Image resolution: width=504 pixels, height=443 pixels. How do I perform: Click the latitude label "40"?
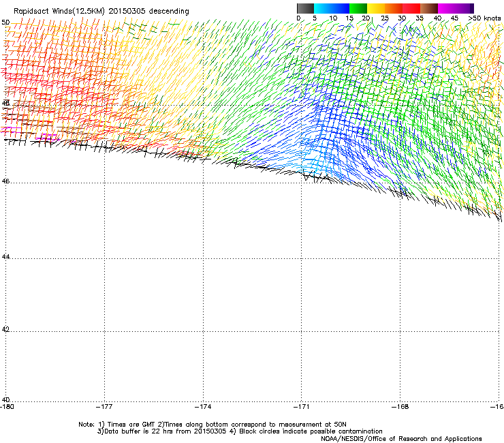5,399
